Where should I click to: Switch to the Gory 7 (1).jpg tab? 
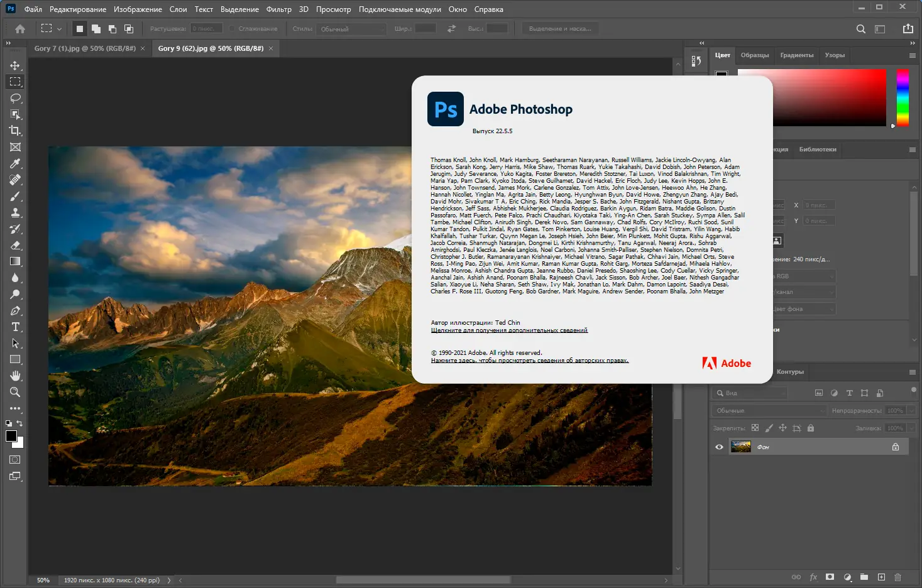[x=85, y=48]
